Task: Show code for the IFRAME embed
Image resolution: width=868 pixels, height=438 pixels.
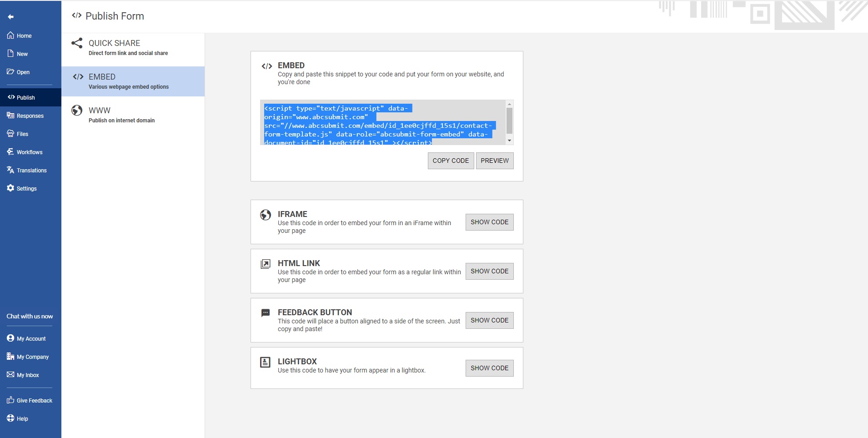Action: click(x=489, y=222)
